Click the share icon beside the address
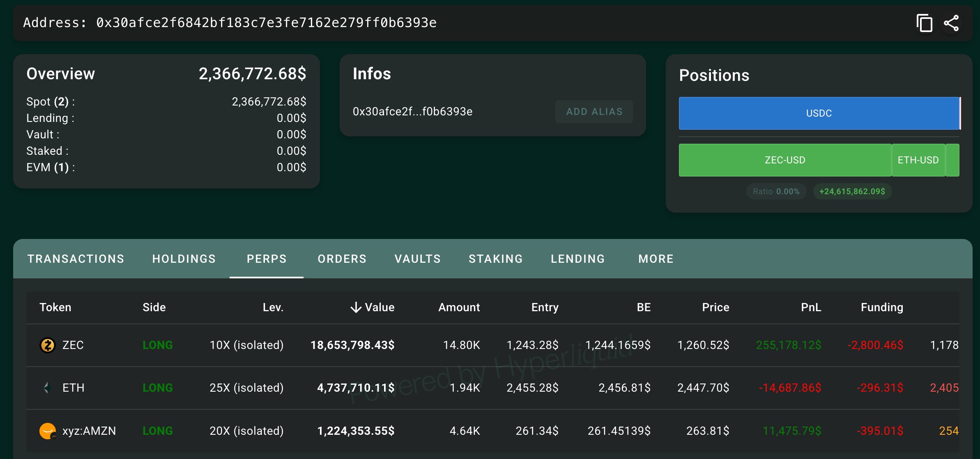The width and height of the screenshot is (980, 459). [951, 23]
